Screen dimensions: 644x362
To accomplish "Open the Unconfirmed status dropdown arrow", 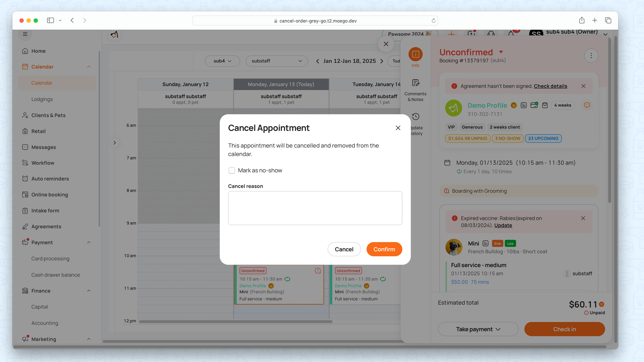I will click(x=501, y=52).
